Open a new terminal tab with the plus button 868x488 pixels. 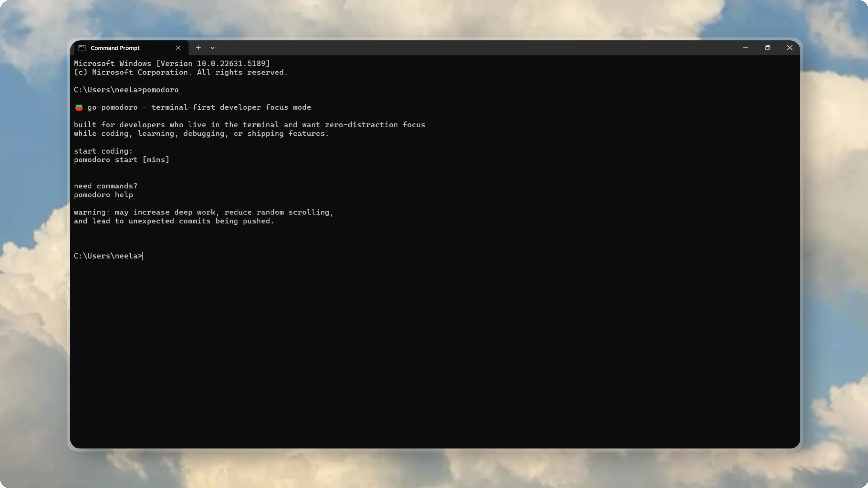[x=198, y=48]
